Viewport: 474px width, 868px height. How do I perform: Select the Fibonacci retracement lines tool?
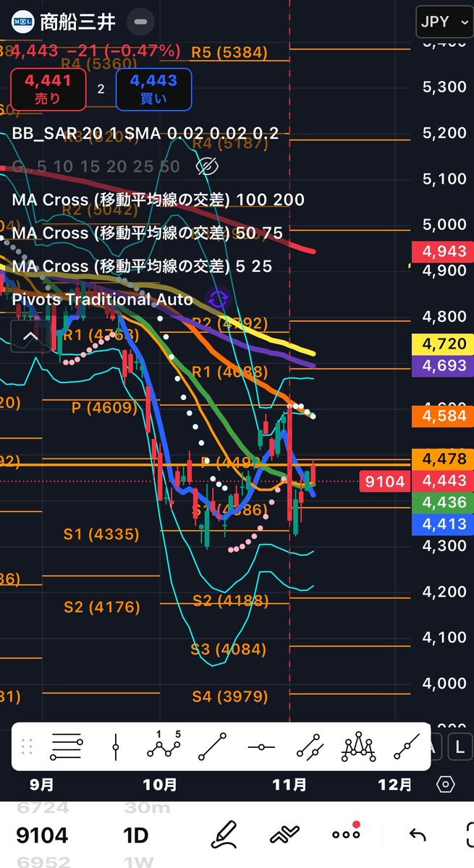pos(67,746)
